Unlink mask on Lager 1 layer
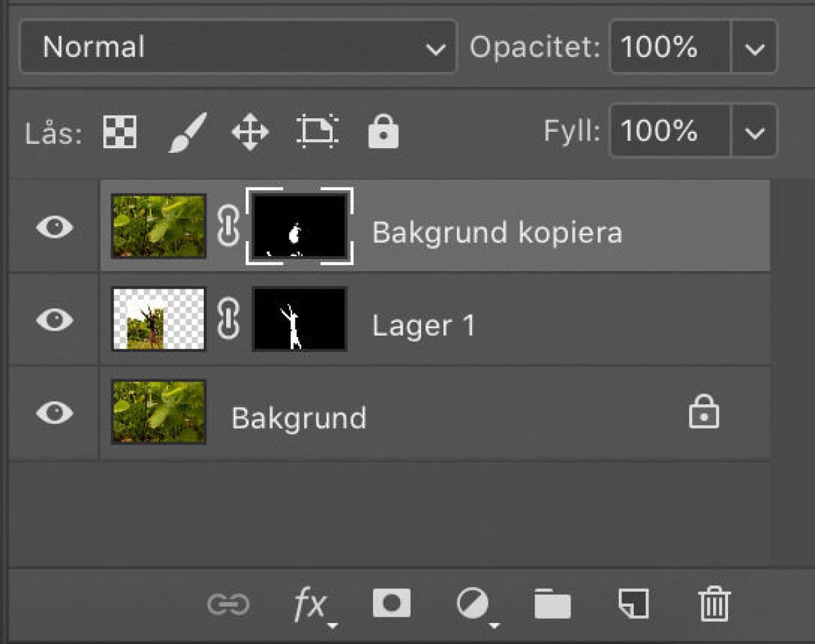Viewport: 815px width, 644px height. coord(228,319)
